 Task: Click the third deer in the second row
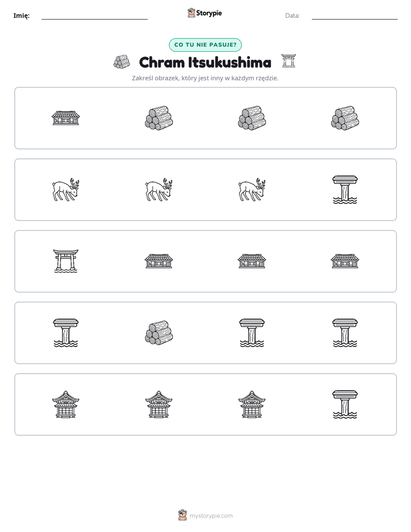click(252, 189)
